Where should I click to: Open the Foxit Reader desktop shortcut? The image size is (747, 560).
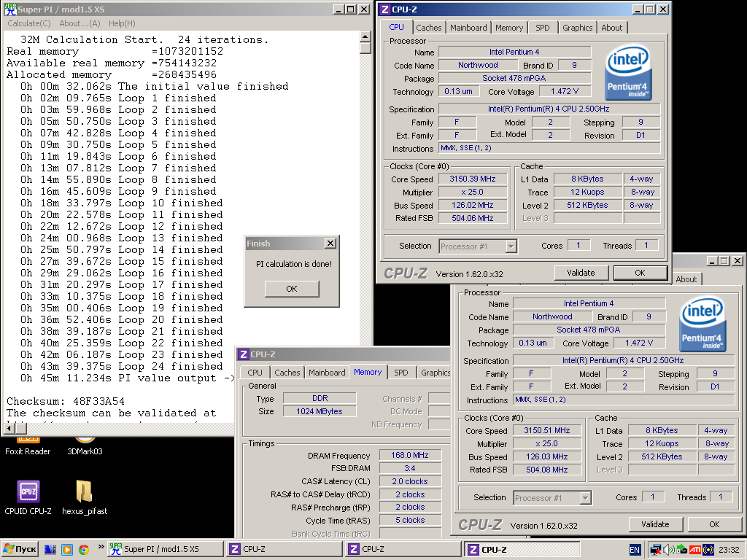28,447
